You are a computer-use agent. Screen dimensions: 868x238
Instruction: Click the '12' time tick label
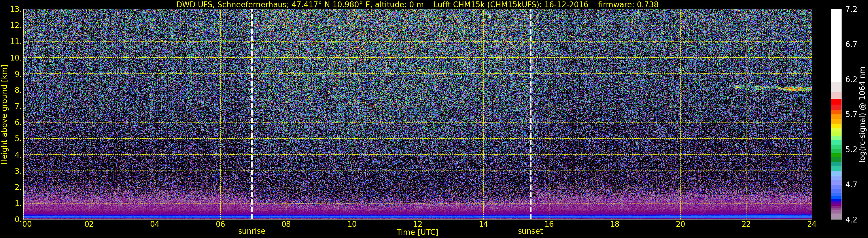coord(417,224)
